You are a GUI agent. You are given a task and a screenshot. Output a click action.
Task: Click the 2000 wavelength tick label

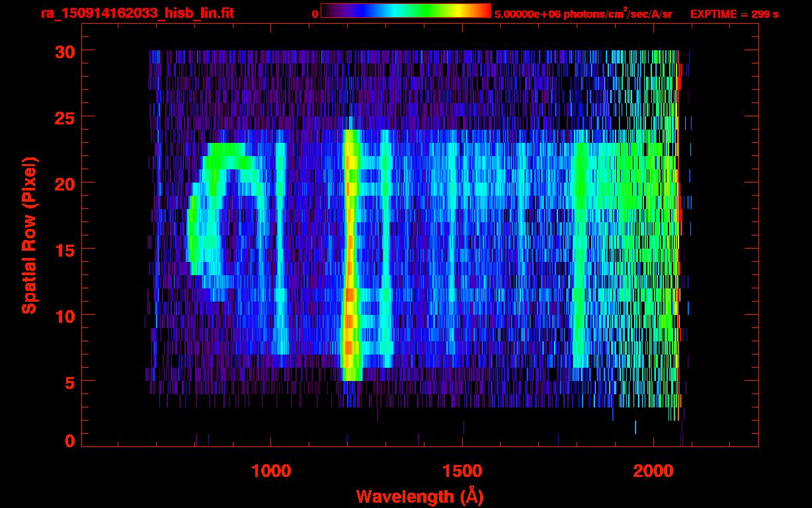(x=653, y=471)
